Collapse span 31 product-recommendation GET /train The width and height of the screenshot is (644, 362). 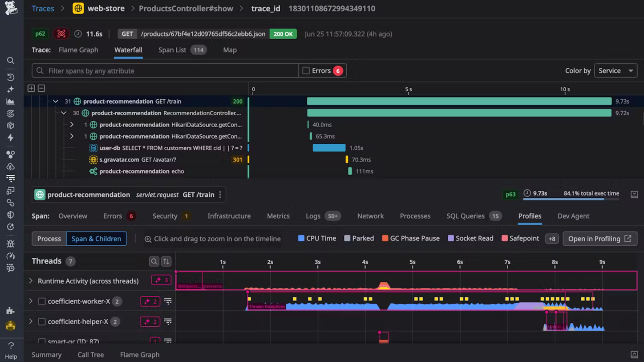(55, 101)
